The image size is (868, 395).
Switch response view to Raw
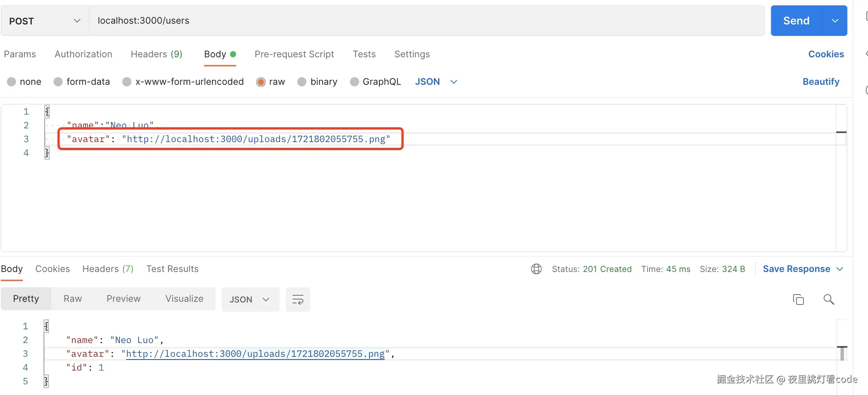pos(73,299)
